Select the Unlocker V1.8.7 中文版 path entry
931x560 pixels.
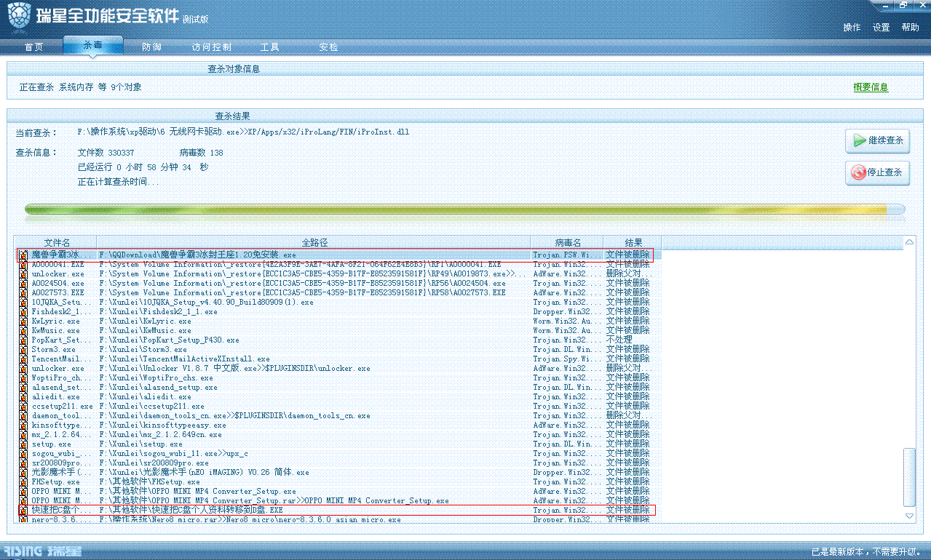point(234,369)
